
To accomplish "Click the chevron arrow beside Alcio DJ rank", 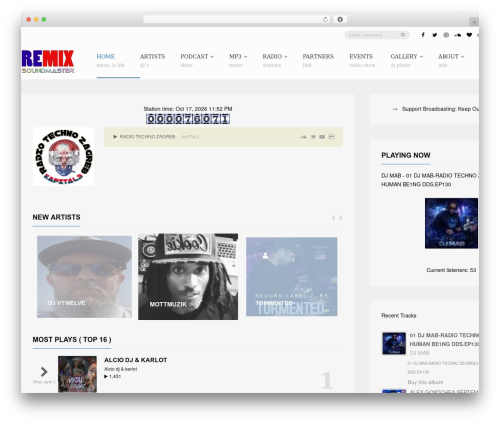I will [44, 371].
